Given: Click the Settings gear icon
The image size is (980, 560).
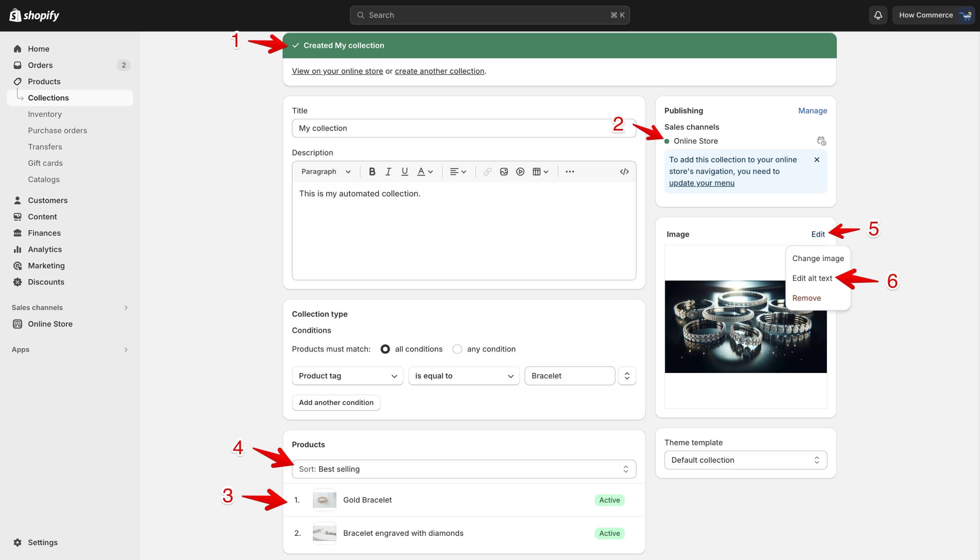Looking at the screenshot, I should (17, 542).
